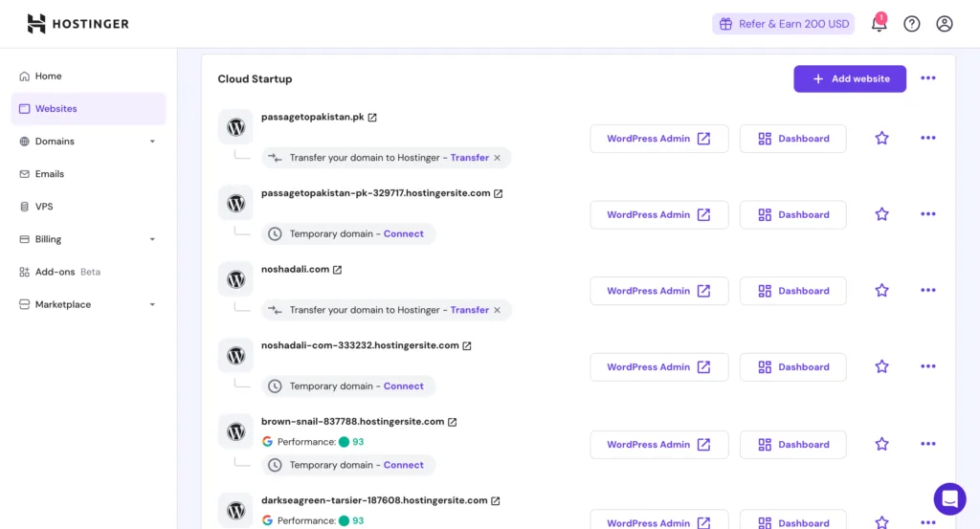Viewport: 980px width, 529px height.
Task: Open Cloud Startup plan options menu
Action: point(927,78)
